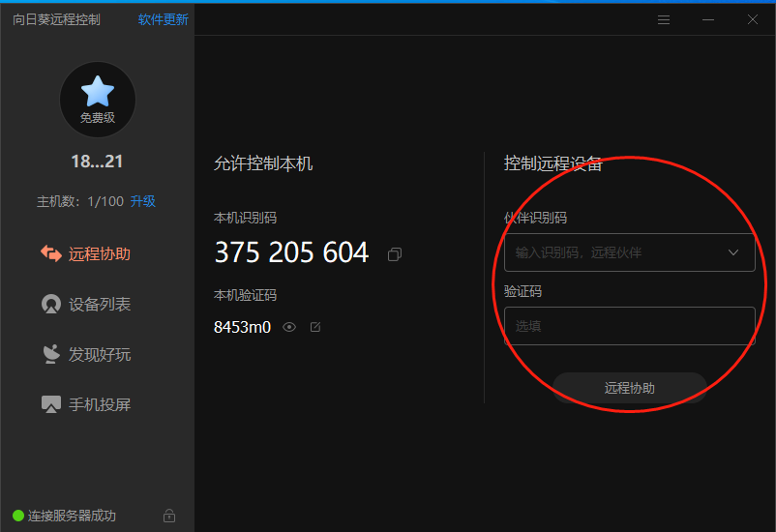776x532 pixels.
Task: Copy the local ID code 375 205 604
Action: tap(395, 254)
